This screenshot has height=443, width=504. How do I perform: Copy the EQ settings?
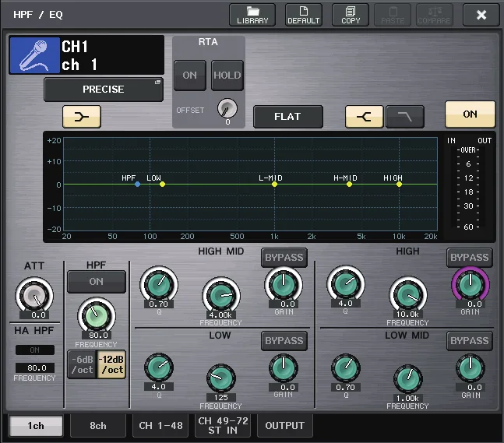(x=351, y=15)
